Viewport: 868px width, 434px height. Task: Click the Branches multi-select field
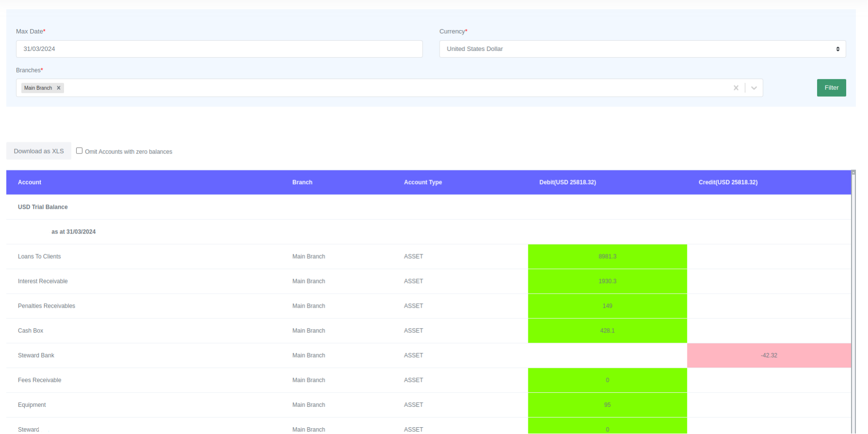pos(388,88)
